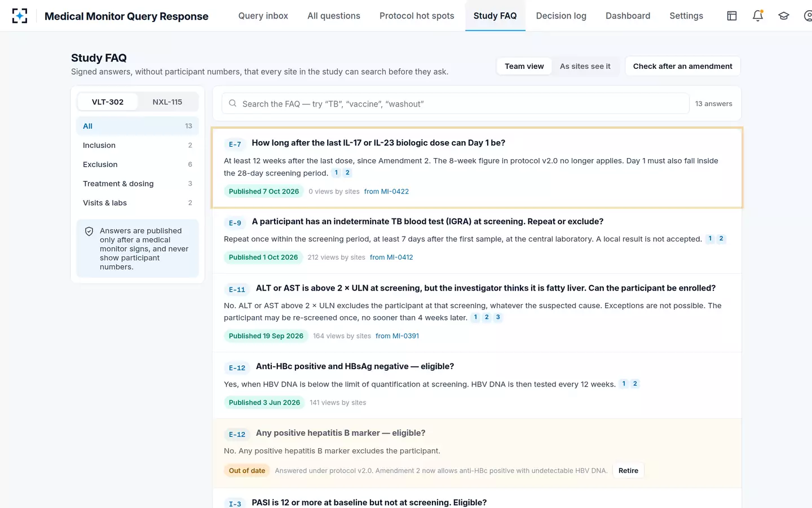This screenshot has height=508, width=812.
Task: Filter answers by Exclusion
Action: [138, 164]
